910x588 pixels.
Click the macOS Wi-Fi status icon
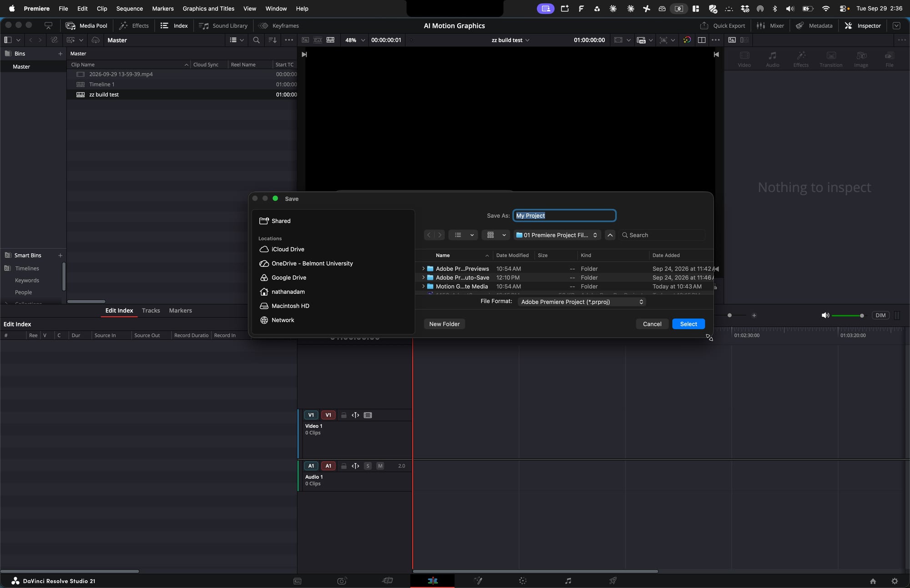(x=826, y=8)
